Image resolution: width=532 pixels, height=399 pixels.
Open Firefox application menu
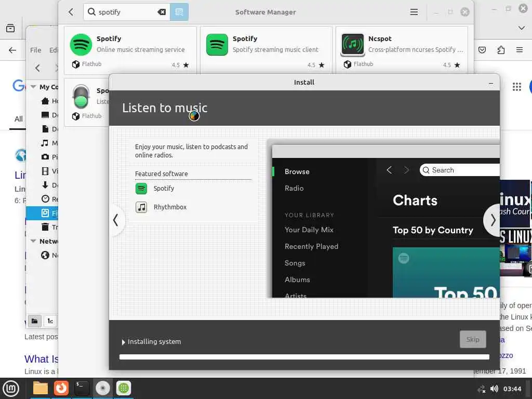pos(519,50)
